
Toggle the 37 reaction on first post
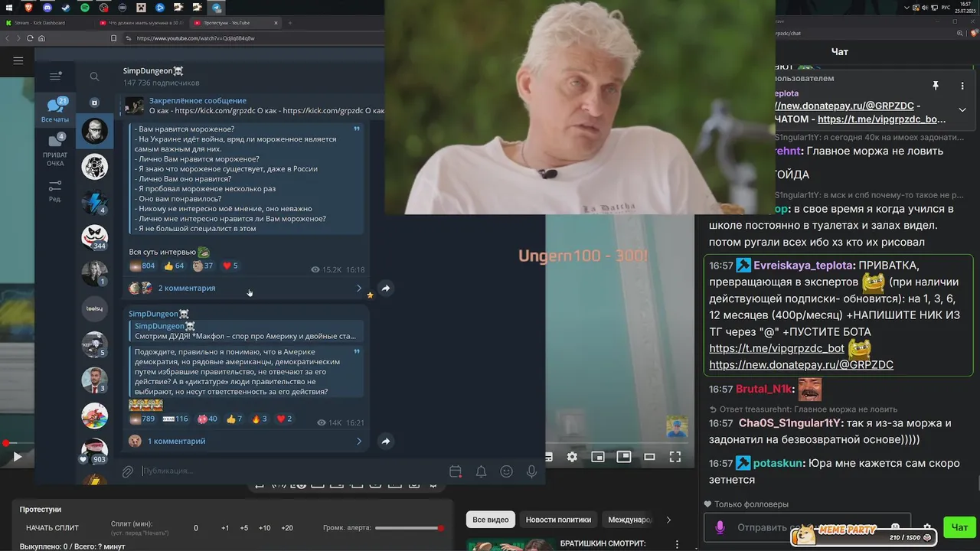click(203, 266)
